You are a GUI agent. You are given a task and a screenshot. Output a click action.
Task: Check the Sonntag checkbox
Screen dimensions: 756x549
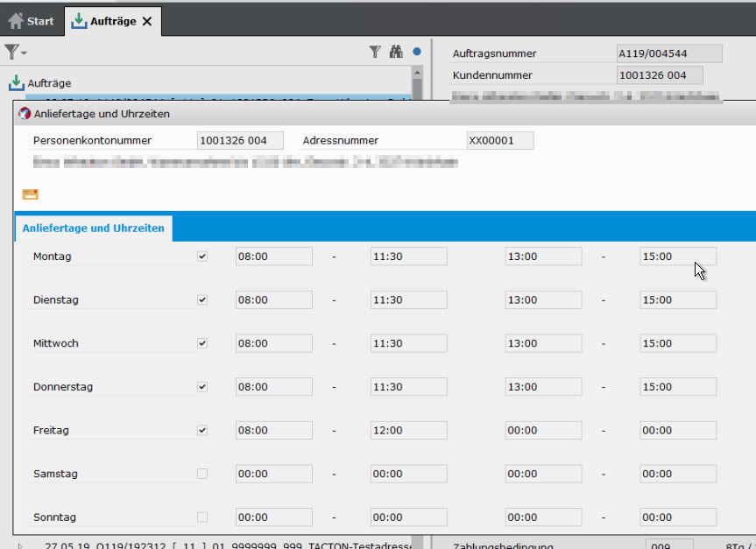tap(202, 517)
